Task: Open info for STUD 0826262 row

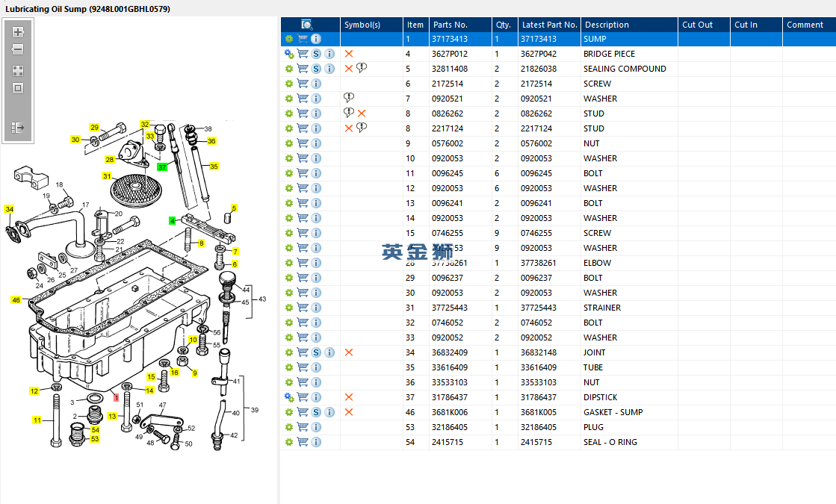Action: [316, 113]
